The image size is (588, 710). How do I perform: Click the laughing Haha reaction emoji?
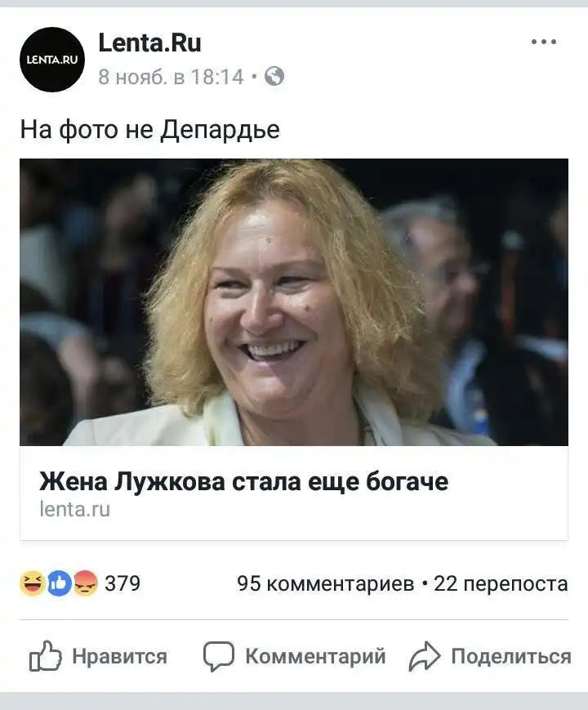coord(33,583)
